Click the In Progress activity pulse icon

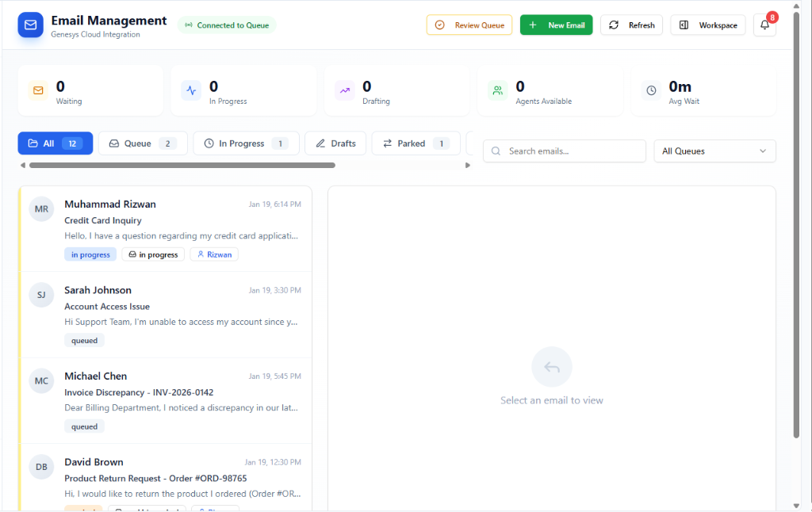click(x=191, y=90)
